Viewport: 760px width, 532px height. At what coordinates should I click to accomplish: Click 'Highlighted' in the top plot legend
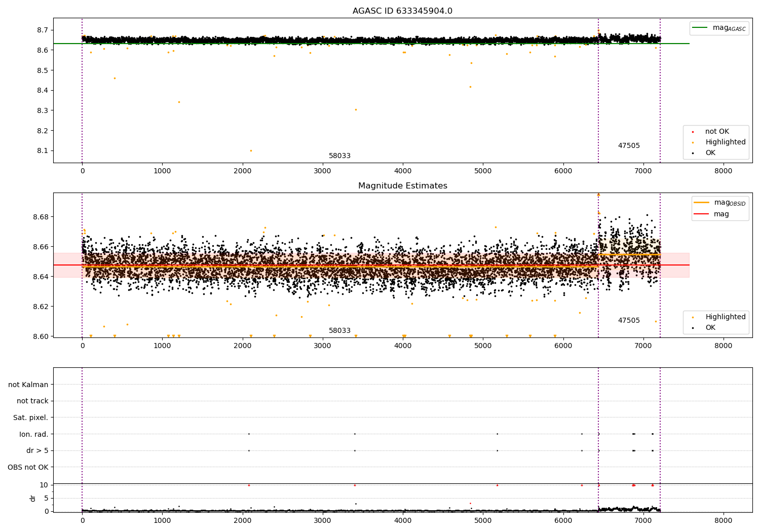pyautogui.click(x=726, y=142)
